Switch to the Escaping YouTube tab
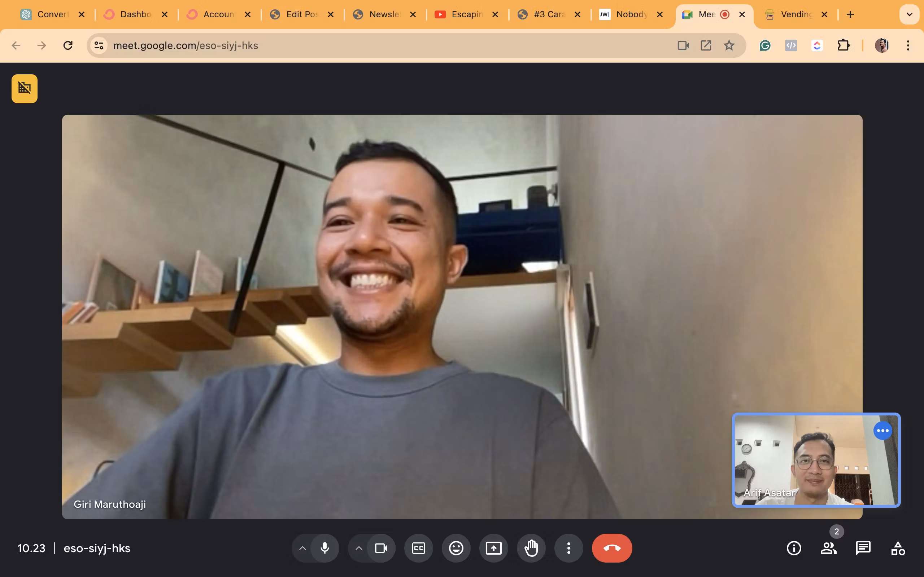The image size is (924, 577). tap(467, 14)
